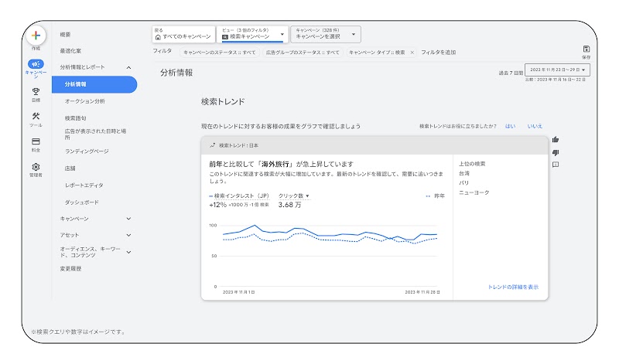The height and width of the screenshot is (364, 619).
Task: Open the クリック数 metric dropdown
Action: [x=294, y=196]
